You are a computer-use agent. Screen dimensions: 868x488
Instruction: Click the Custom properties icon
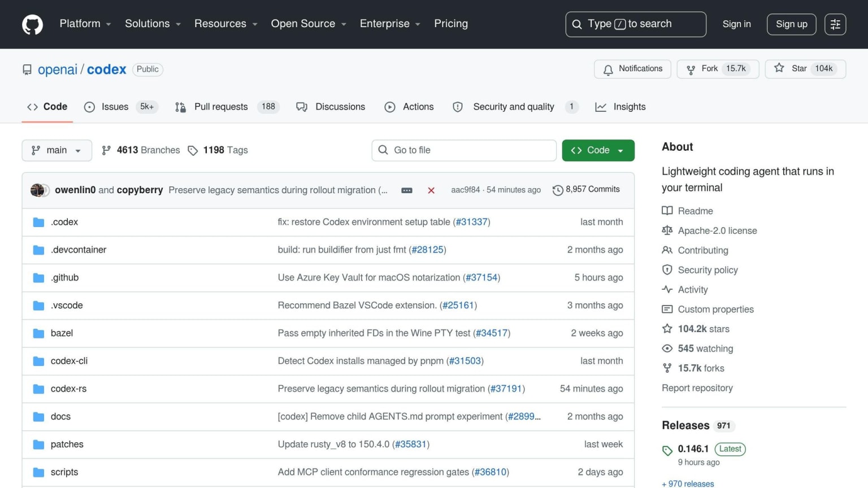point(667,309)
